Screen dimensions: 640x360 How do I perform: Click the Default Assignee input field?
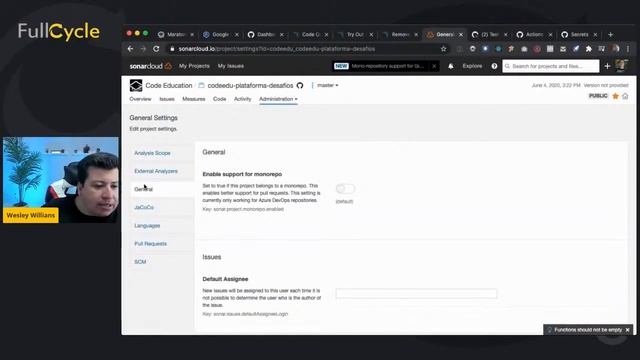[416, 293]
